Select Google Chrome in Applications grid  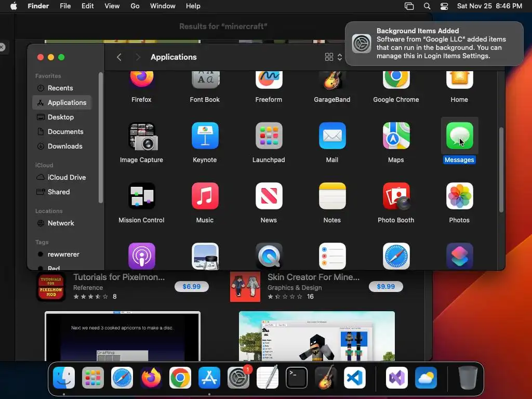(396, 80)
